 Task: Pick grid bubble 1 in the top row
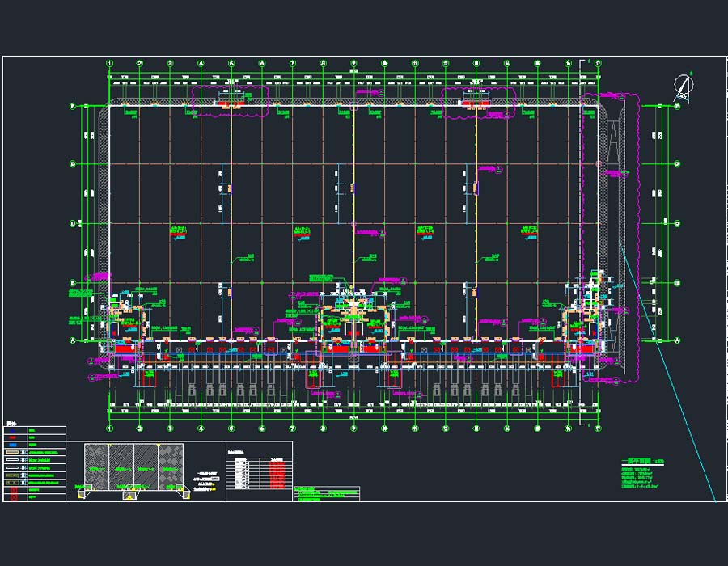110,64
